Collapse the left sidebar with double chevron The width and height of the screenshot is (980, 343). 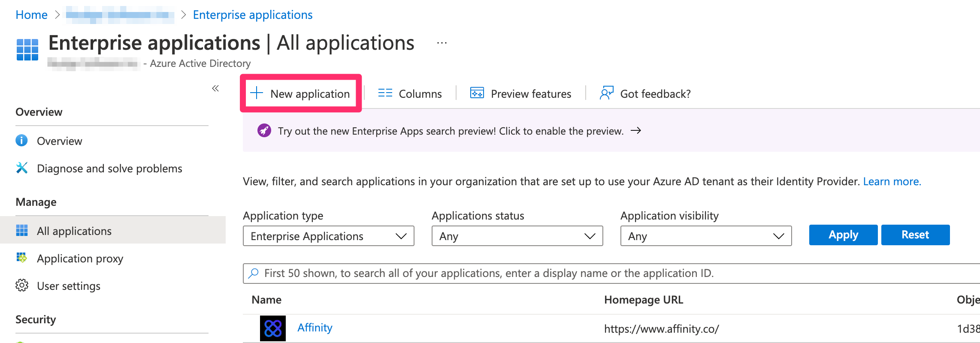coord(215,88)
